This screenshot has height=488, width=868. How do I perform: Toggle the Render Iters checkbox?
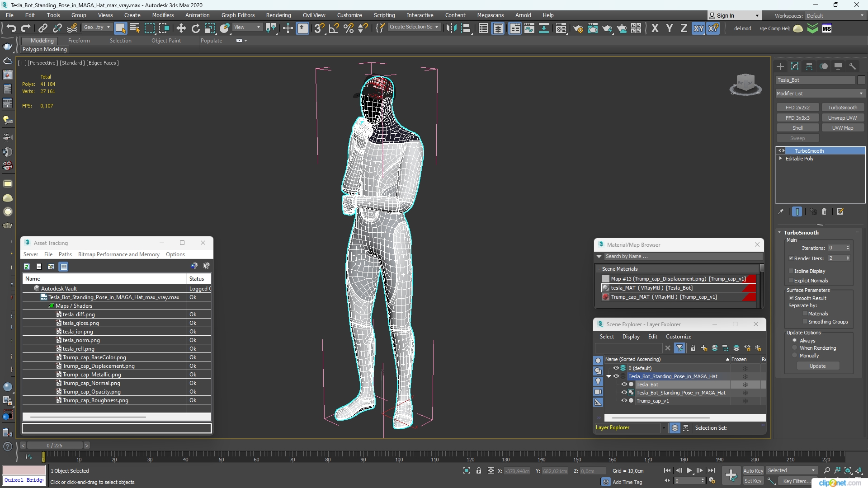(791, 258)
